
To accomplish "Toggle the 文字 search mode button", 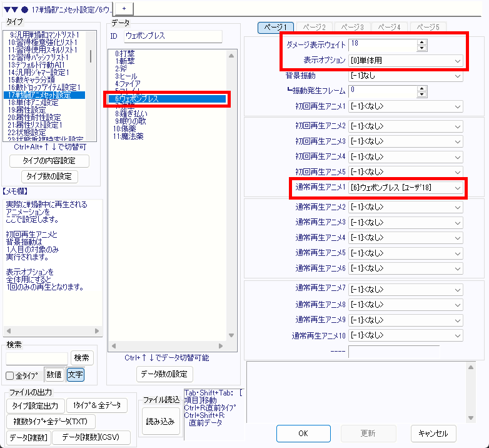I will [75, 375].
